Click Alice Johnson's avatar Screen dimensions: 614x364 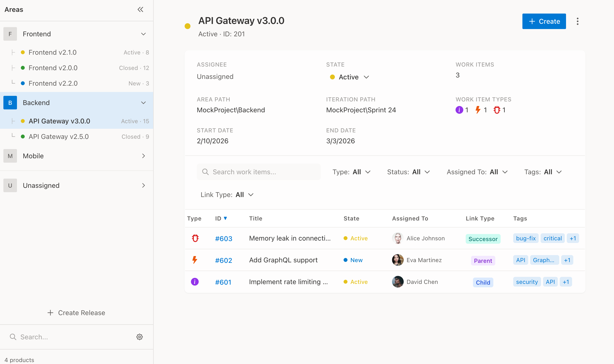coord(397,238)
